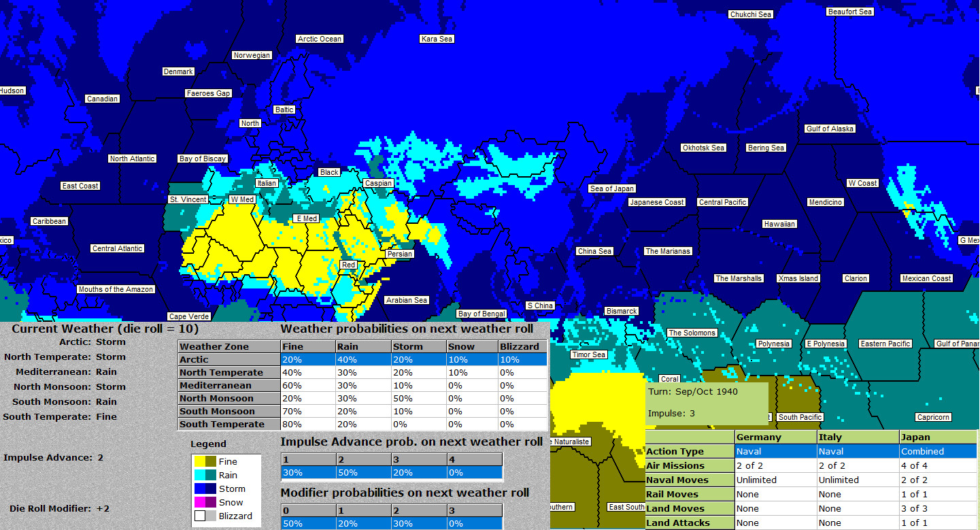Click the Denmark sea zone label

178,71
